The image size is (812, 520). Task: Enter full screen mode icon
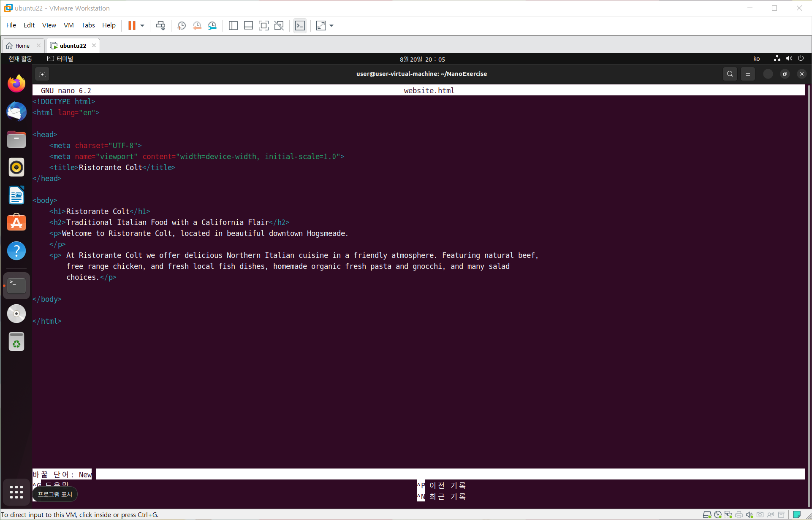(263, 26)
